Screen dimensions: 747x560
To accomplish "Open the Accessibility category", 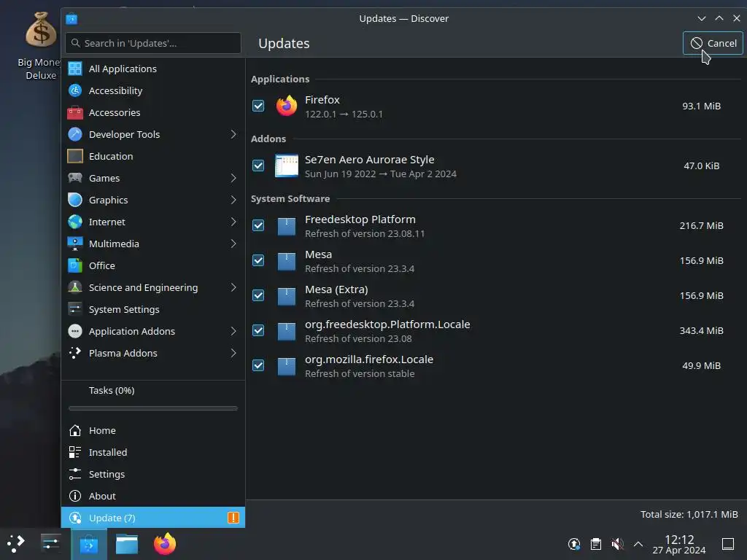I will pos(153,90).
